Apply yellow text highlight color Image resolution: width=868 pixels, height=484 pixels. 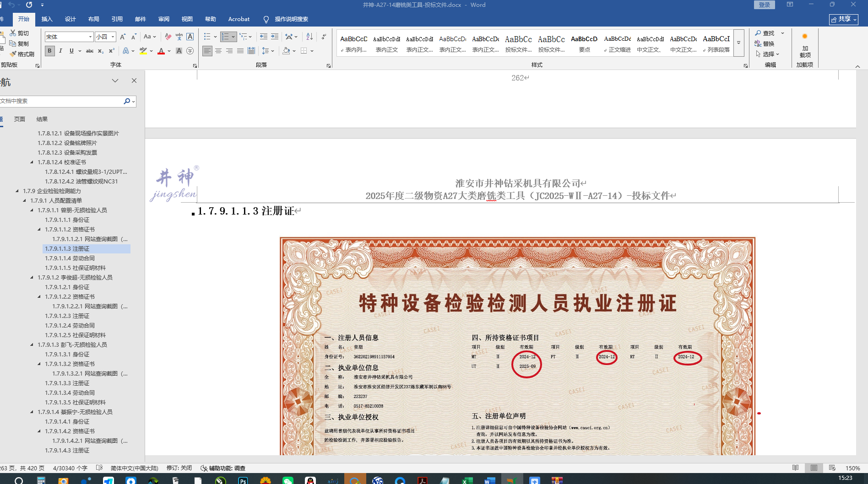pyautogui.click(x=143, y=51)
